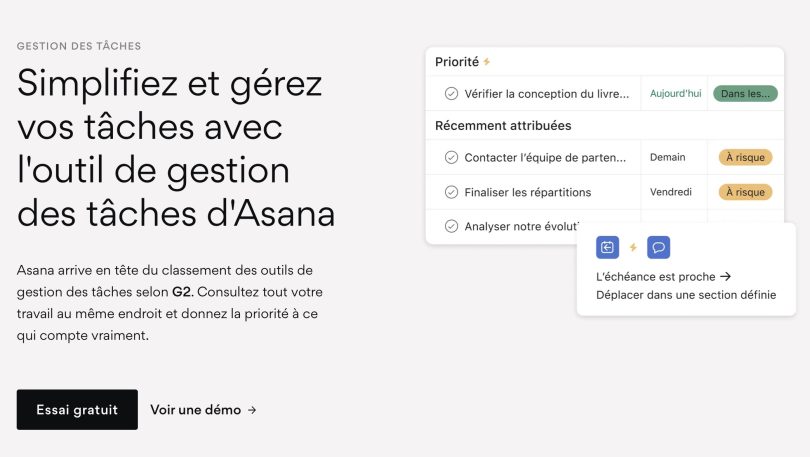Click the lightning bolt next to Priorité

487,62
